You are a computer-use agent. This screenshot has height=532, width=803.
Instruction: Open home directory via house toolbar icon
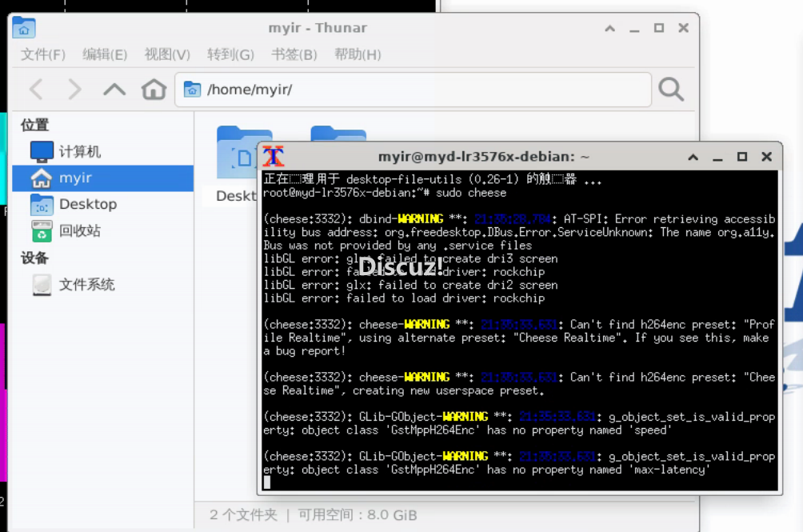pyautogui.click(x=154, y=89)
